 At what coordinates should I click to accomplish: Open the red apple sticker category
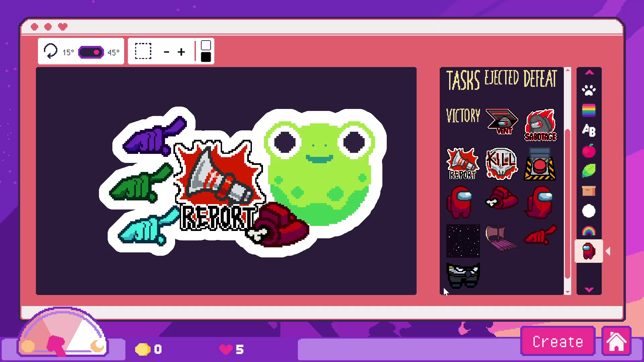pos(589,150)
